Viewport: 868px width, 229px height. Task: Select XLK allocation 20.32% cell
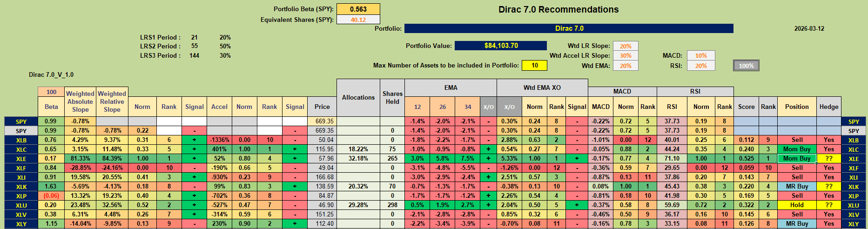click(x=358, y=187)
